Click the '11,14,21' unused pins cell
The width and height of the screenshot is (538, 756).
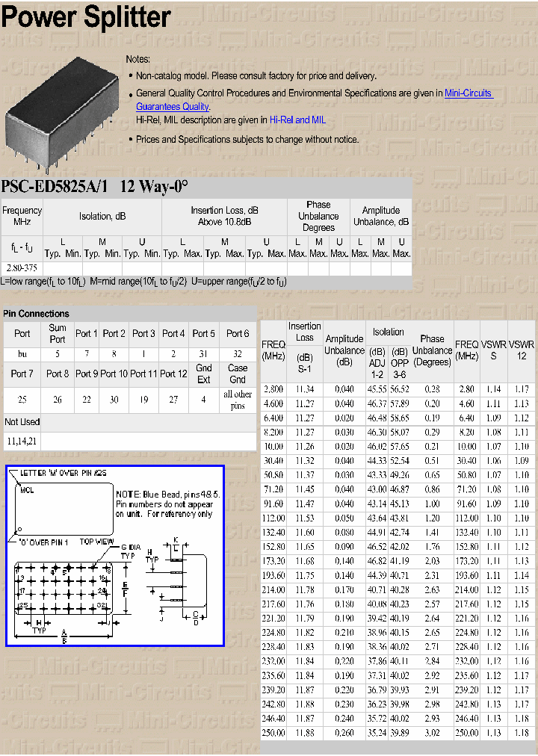click(x=22, y=441)
